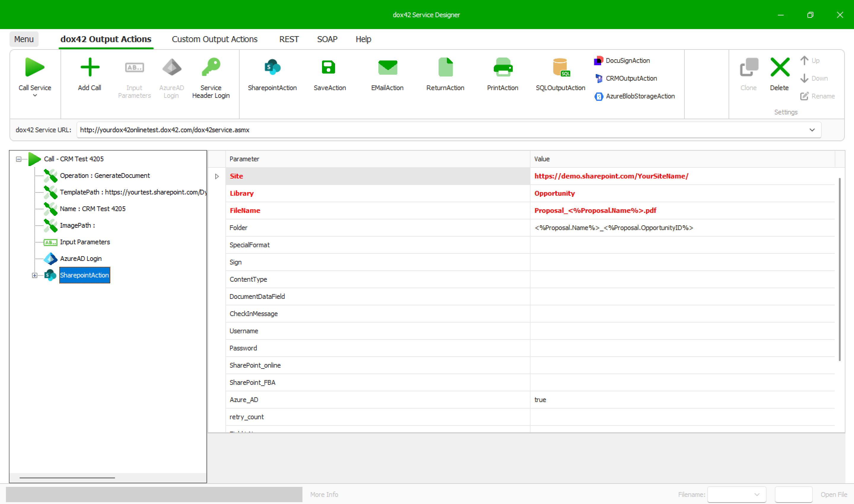Click the Parameter column header
This screenshot has width=854, height=504.
pos(377,159)
